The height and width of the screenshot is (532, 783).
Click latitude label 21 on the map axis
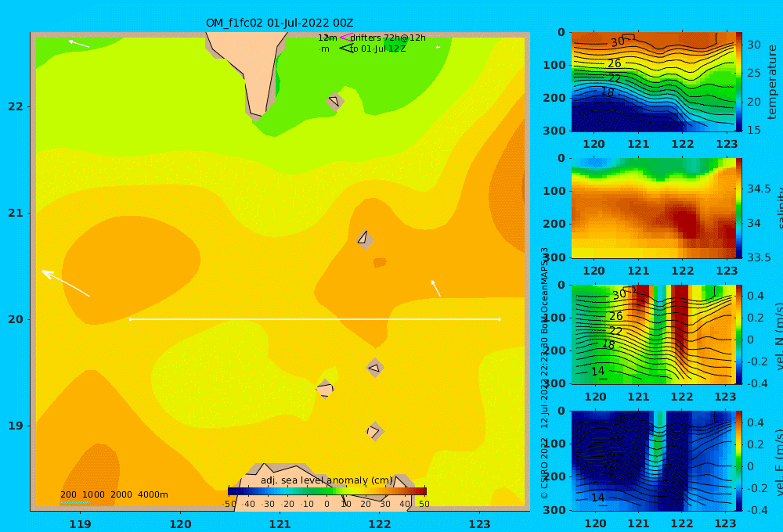click(16, 213)
